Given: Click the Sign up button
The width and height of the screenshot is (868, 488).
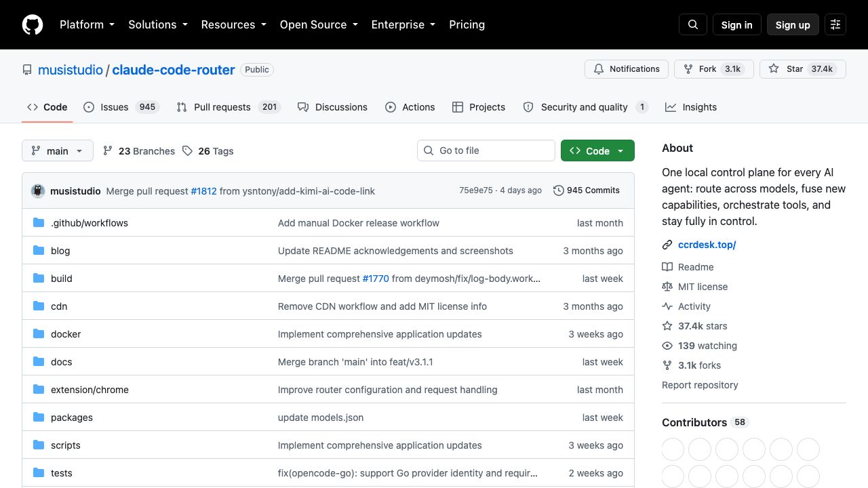Looking at the screenshot, I should pyautogui.click(x=793, y=24).
